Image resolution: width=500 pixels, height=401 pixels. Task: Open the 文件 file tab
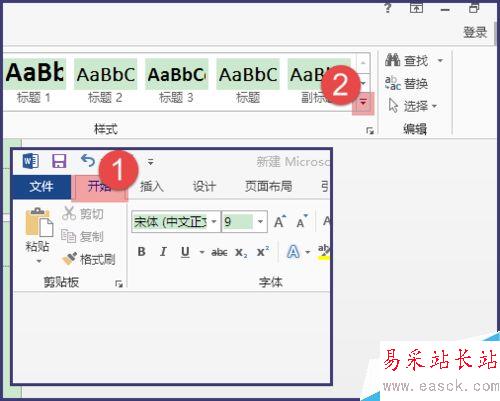point(41,186)
